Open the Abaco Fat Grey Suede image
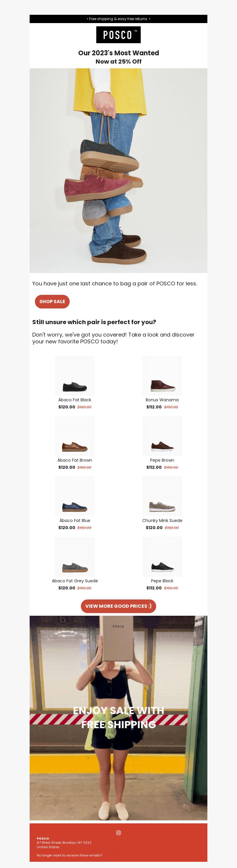 pyautogui.click(x=75, y=557)
